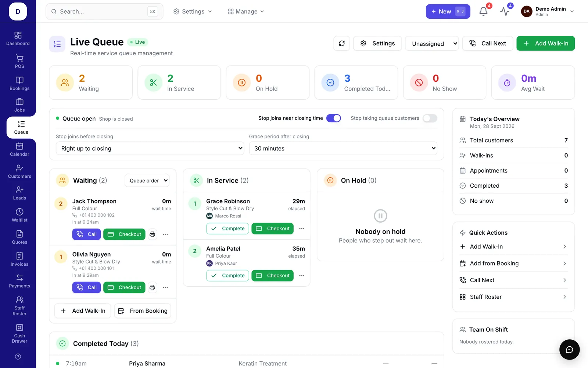Viewport: 588px width, 368px height.
Task: Open Staff Roster quick action
Action: [513, 297]
